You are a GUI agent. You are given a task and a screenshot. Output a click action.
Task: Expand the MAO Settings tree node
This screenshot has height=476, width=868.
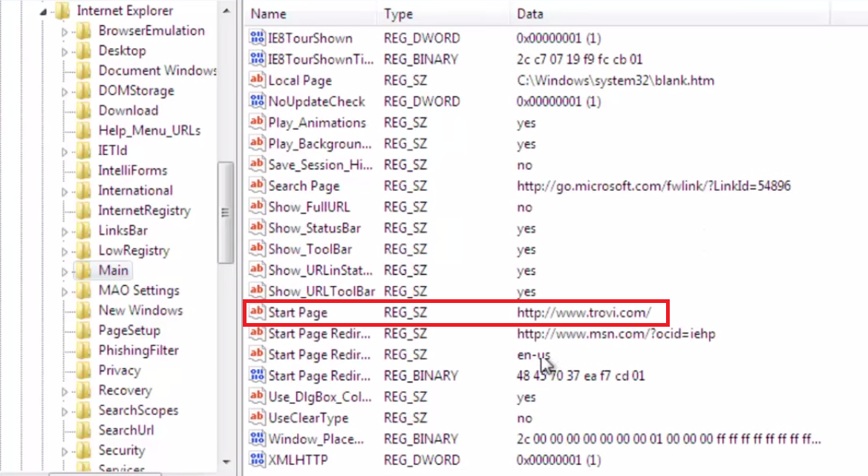pos(65,291)
